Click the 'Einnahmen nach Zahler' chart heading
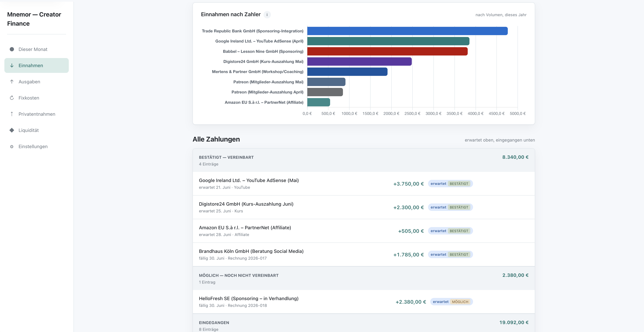The width and height of the screenshot is (644, 332). point(231,15)
